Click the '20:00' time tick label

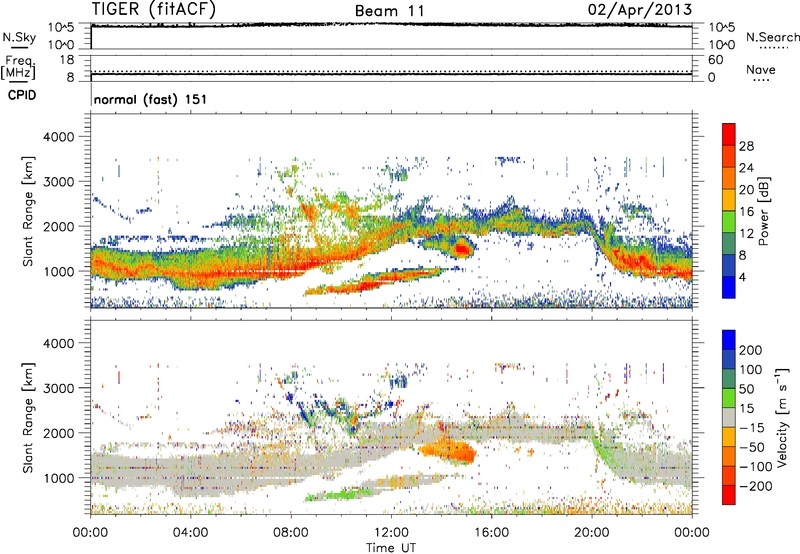pos(592,533)
